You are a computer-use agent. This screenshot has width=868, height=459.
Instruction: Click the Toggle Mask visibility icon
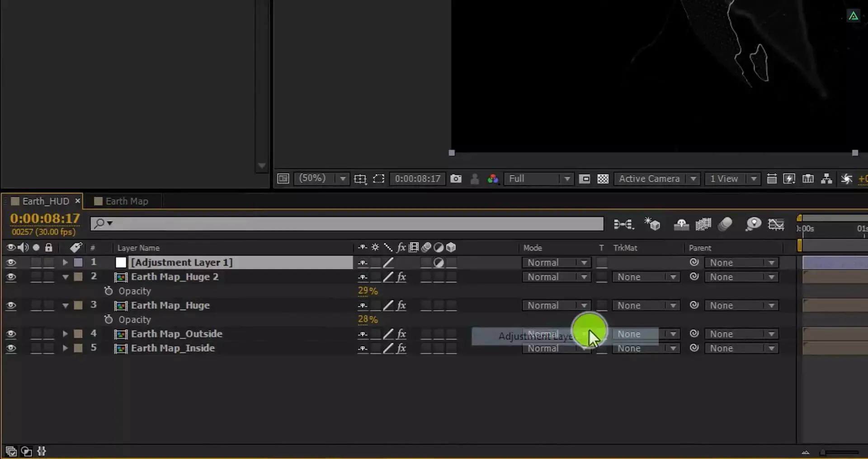point(378,179)
